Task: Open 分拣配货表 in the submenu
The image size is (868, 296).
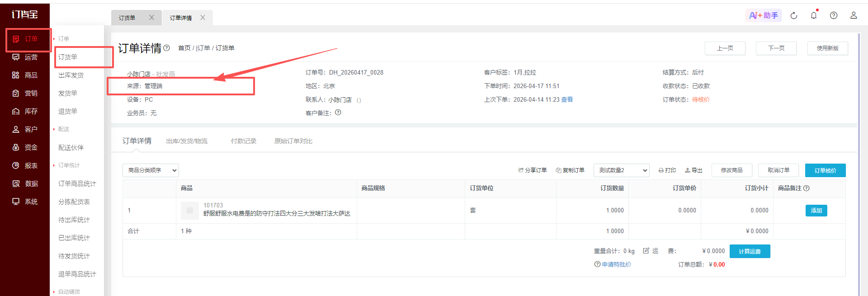Action: [x=74, y=202]
